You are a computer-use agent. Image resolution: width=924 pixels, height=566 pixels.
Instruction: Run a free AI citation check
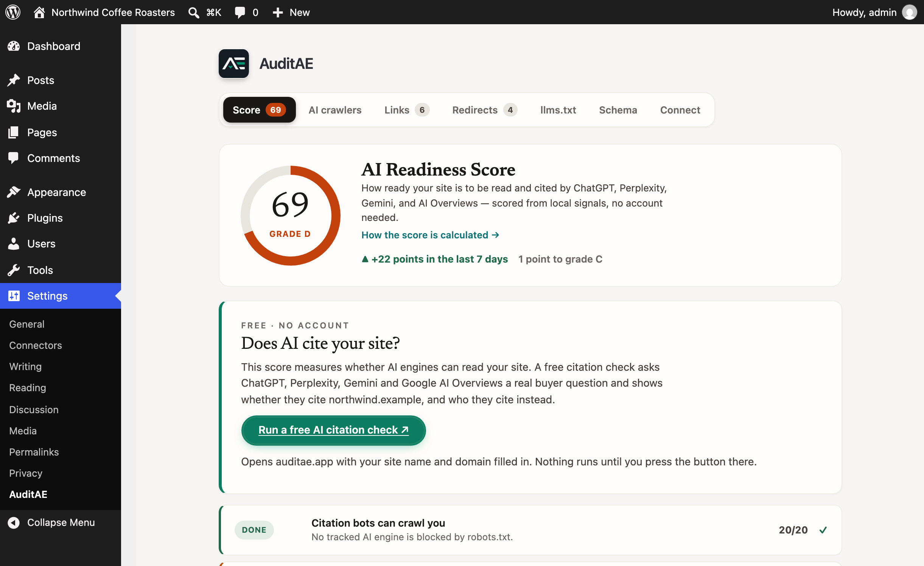click(333, 430)
